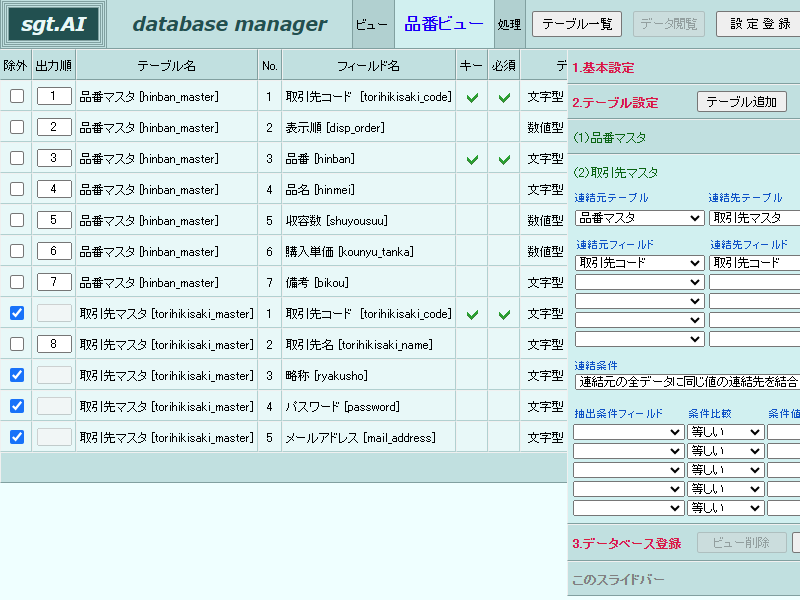Viewport: 800px width, 600px height.
Task: Check exclude for 取引先名 torihikisaki_name row
Action: click(x=17, y=344)
